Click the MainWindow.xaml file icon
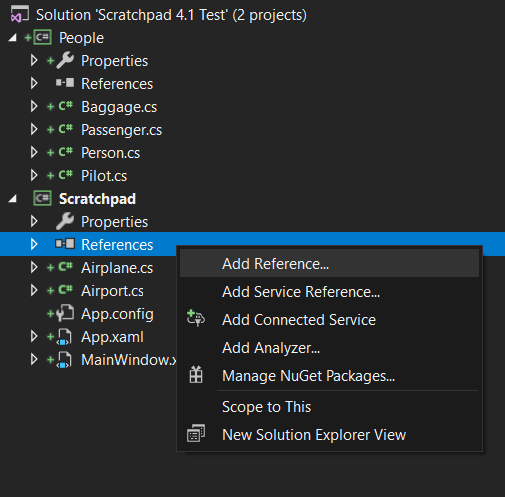Screen dimensions: 505x497 64,360
